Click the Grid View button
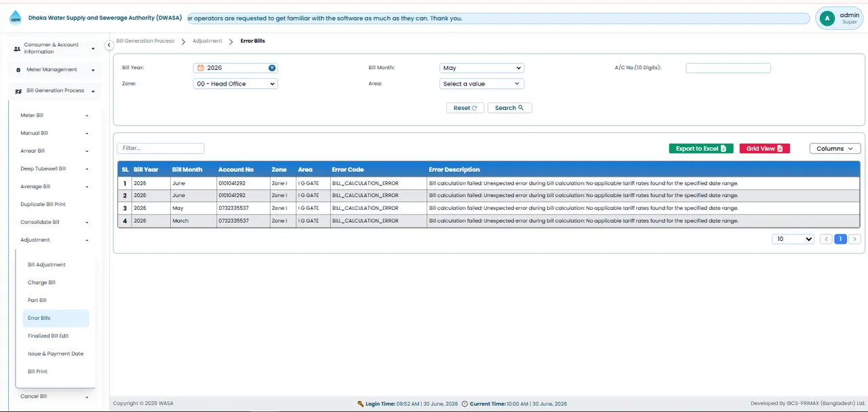868x412 pixels. point(764,149)
